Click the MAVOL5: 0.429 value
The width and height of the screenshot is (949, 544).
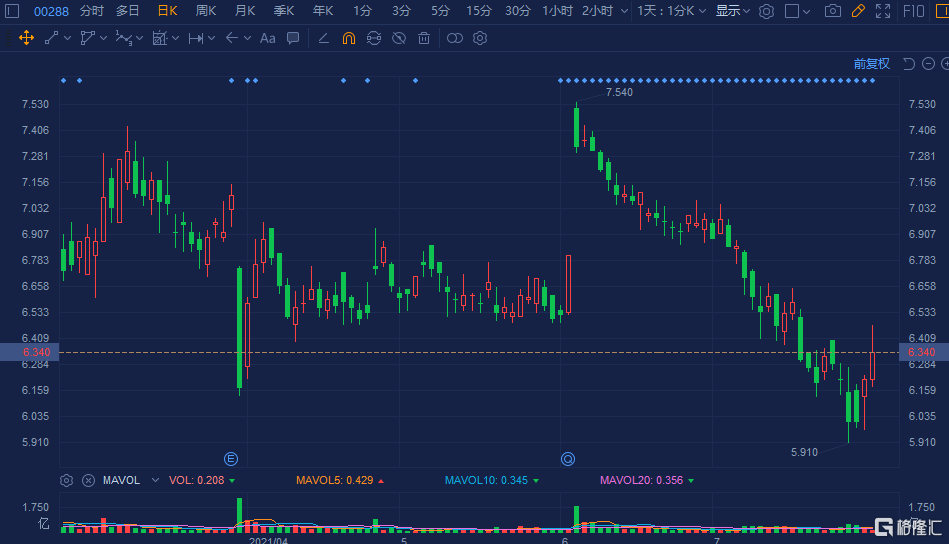click(335, 480)
